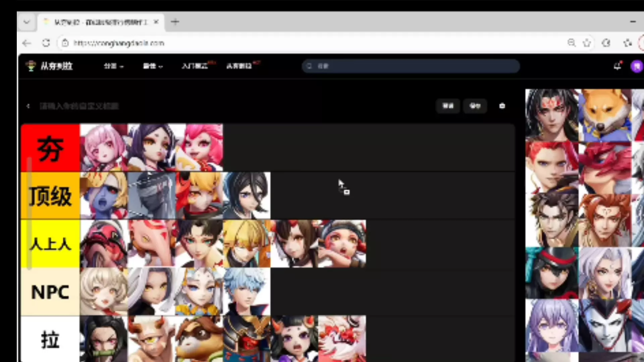
Task: Click the first button left of the trash icon
Action: 448,106
